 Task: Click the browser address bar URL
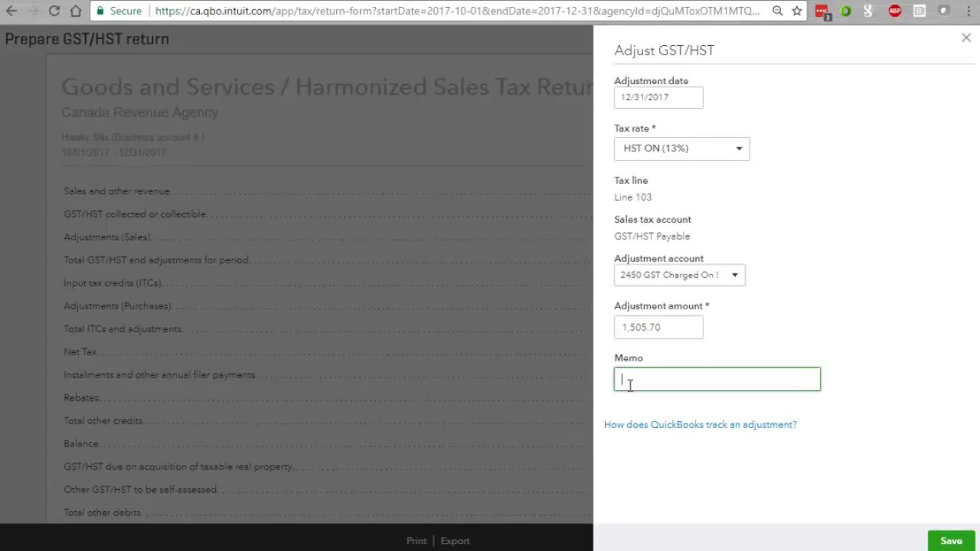pos(457,11)
